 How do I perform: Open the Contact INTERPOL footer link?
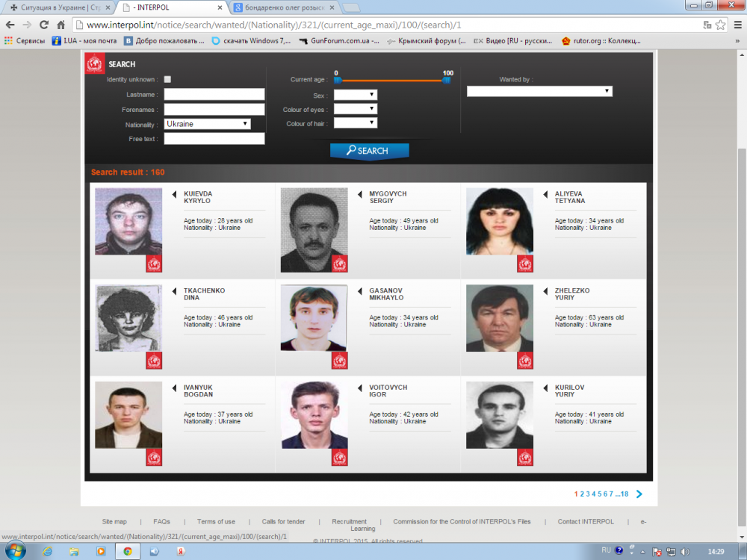586,521
